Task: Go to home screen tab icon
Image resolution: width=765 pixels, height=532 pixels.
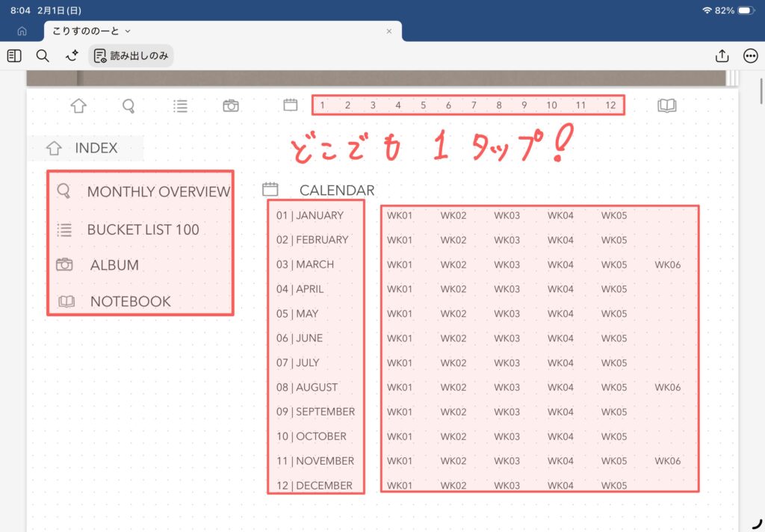Action: click(22, 31)
